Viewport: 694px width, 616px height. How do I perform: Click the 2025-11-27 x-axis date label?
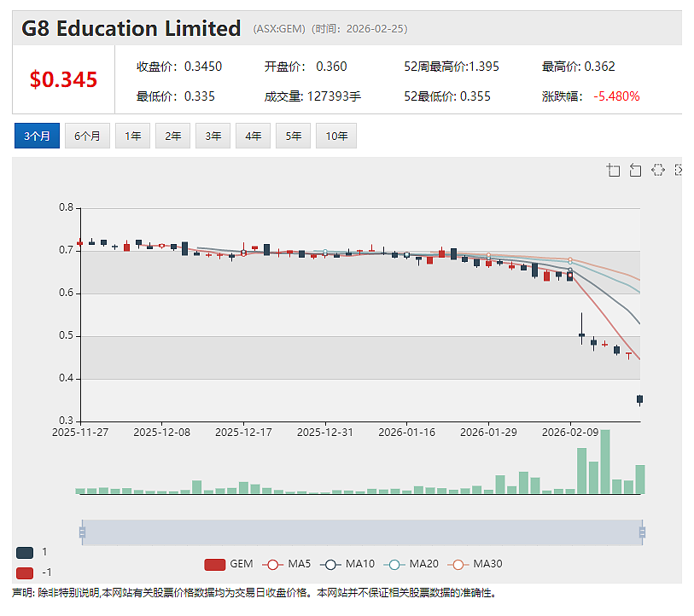80,433
